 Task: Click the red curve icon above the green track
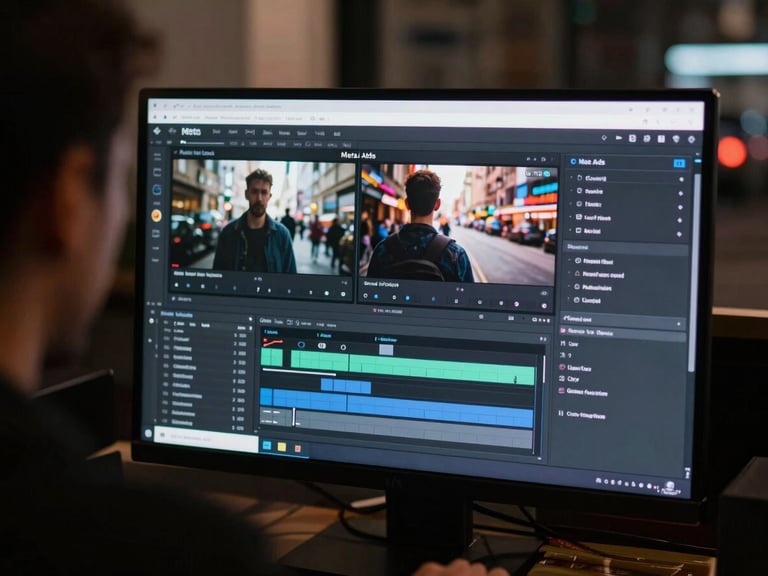pyautogui.click(x=273, y=342)
